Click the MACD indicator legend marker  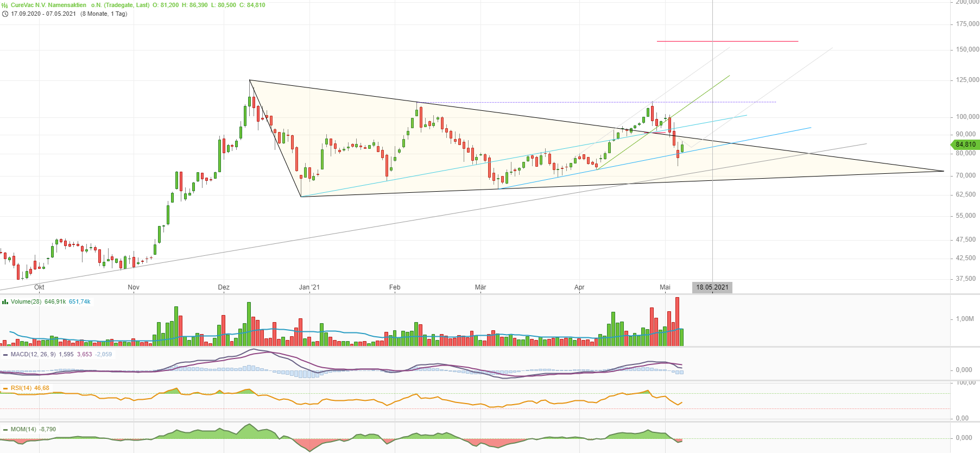coord(5,355)
